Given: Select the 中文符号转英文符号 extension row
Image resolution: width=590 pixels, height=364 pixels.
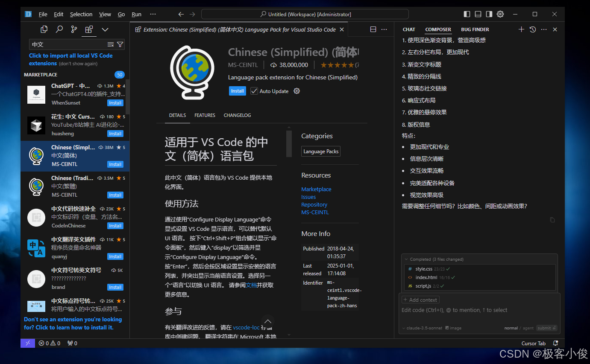Looking at the screenshot, I should (x=75, y=279).
